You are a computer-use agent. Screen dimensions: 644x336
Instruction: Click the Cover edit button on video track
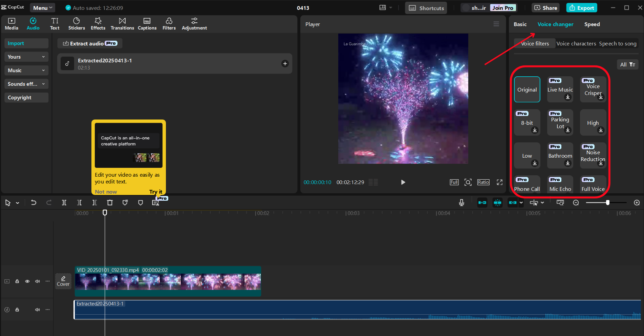(63, 281)
